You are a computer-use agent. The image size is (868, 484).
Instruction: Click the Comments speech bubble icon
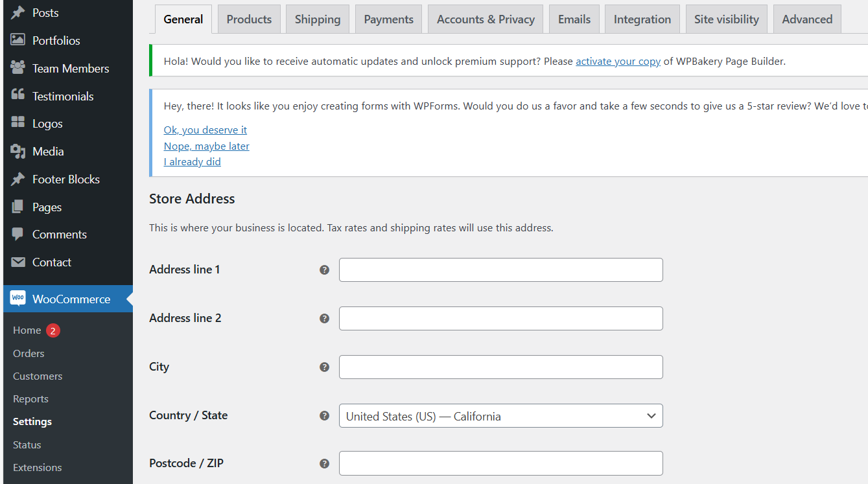click(x=18, y=235)
